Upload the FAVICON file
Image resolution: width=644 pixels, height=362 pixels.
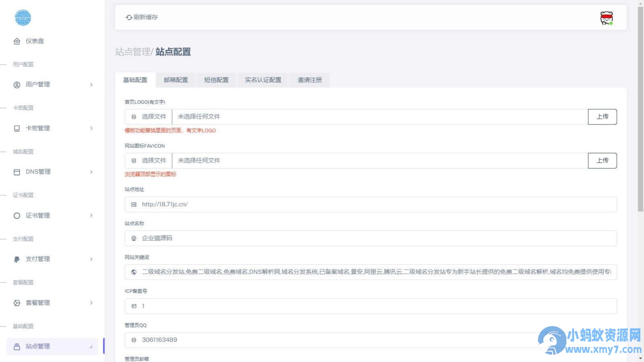602,160
